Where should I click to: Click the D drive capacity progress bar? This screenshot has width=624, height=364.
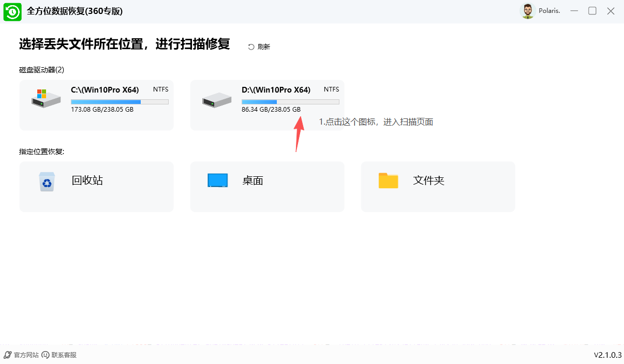pyautogui.click(x=290, y=101)
